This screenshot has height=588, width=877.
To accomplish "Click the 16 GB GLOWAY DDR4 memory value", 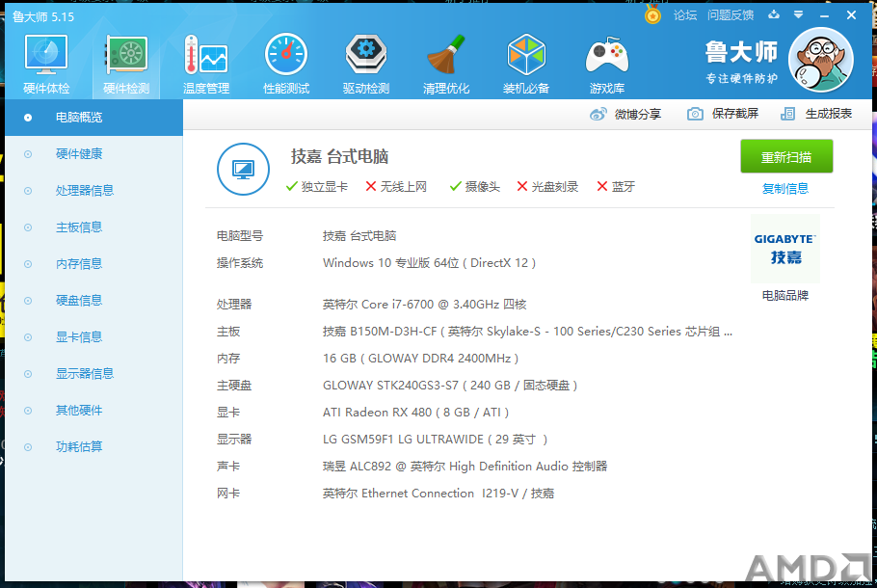I will pyautogui.click(x=420, y=358).
